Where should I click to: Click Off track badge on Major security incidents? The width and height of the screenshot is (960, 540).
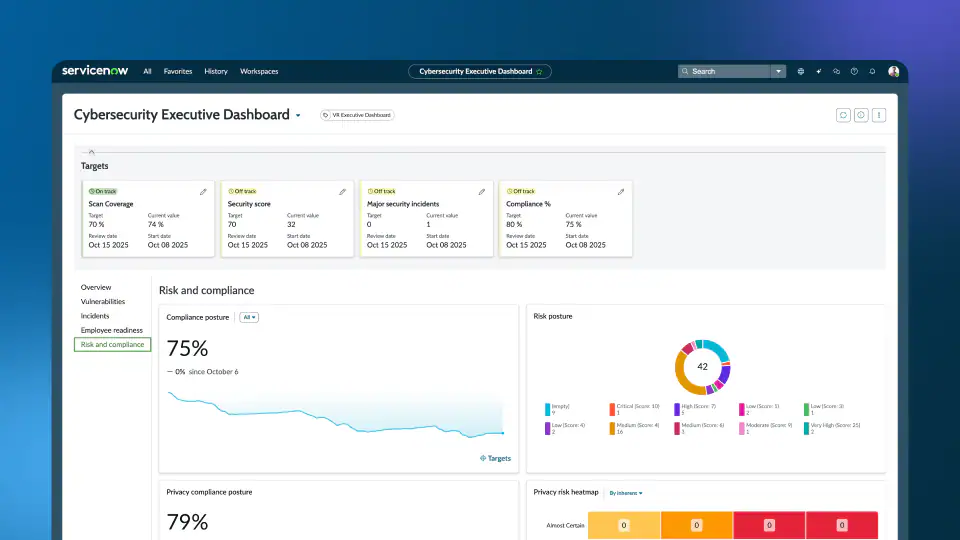(x=381, y=191)
